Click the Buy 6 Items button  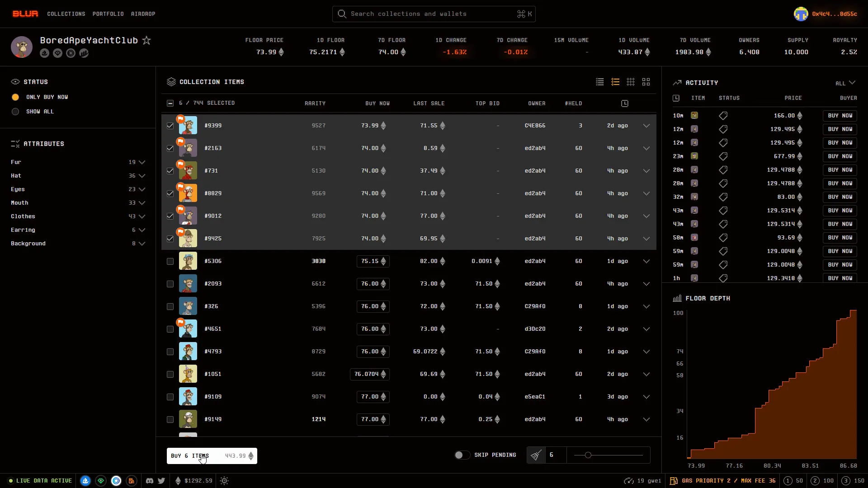point(212,456)
